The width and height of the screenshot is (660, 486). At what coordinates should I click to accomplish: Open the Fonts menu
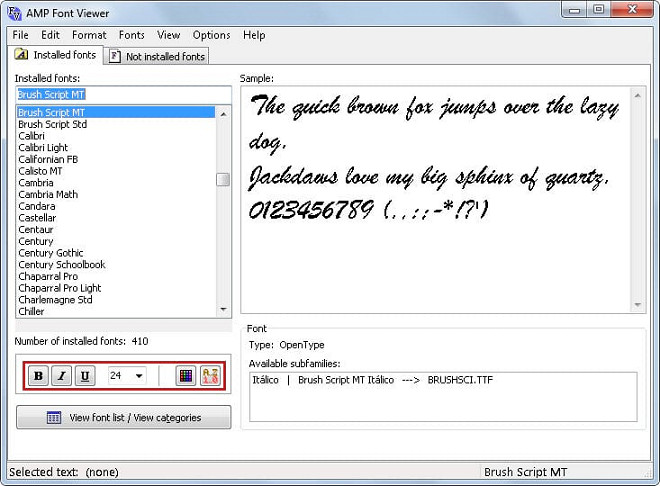tap(132, 35)
